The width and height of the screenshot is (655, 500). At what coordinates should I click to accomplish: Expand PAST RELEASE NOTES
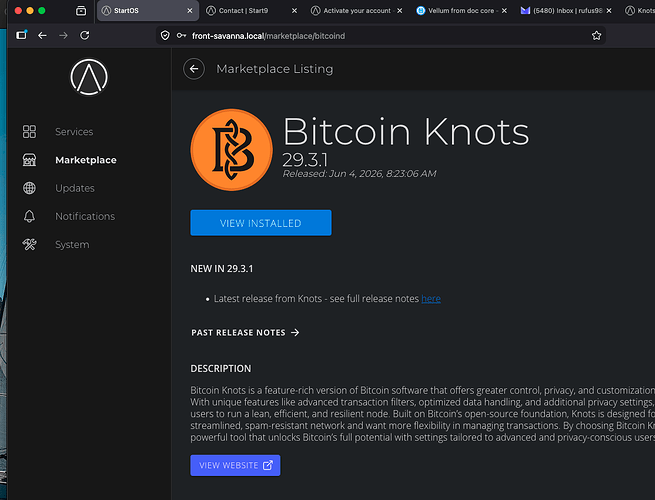click(245, 332)
